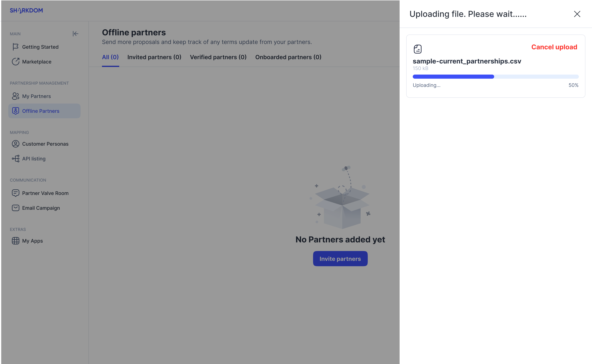Click the upload progress bar
The image size is (592, 364).
(495, 77)
